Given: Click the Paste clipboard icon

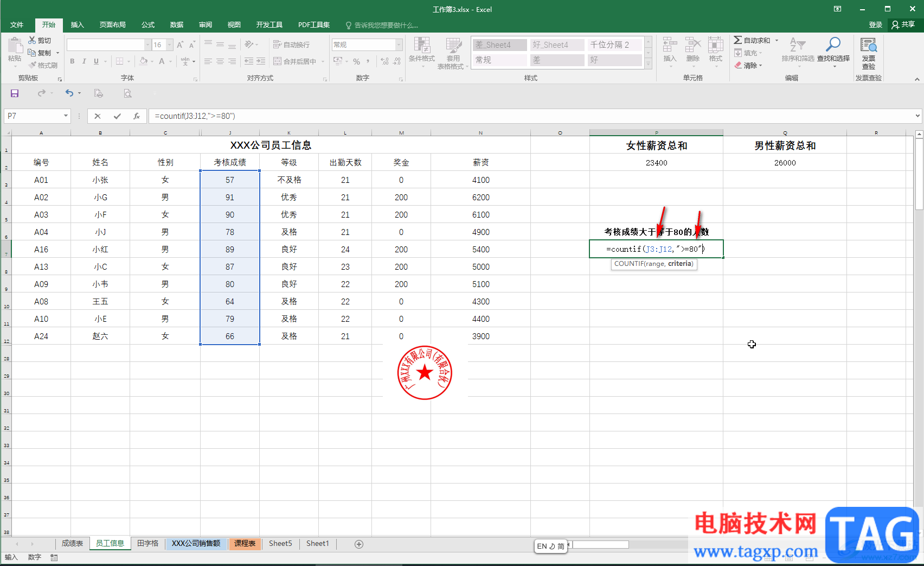Looking at the screenshot, I should click(15, 46).
